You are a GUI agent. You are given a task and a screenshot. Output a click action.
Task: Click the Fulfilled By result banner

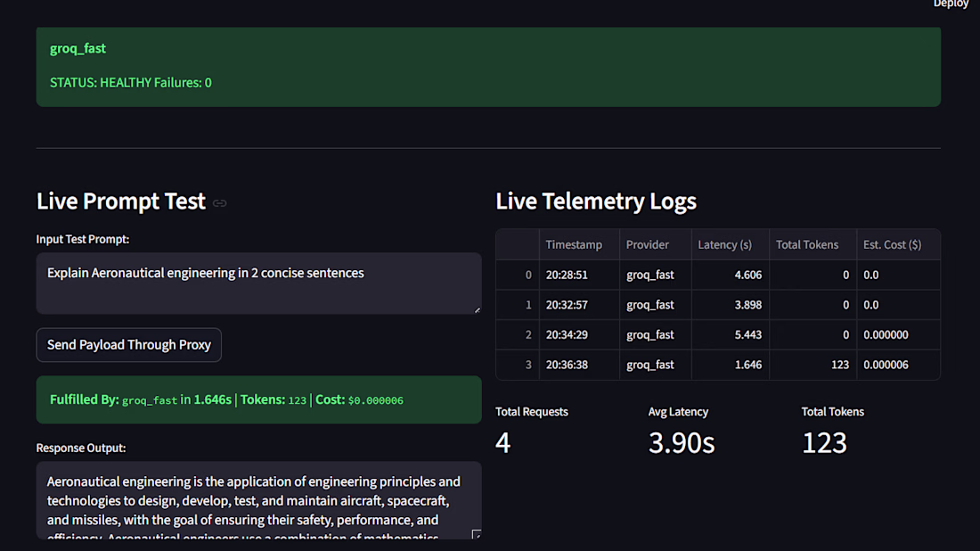(x=258, y=399)
